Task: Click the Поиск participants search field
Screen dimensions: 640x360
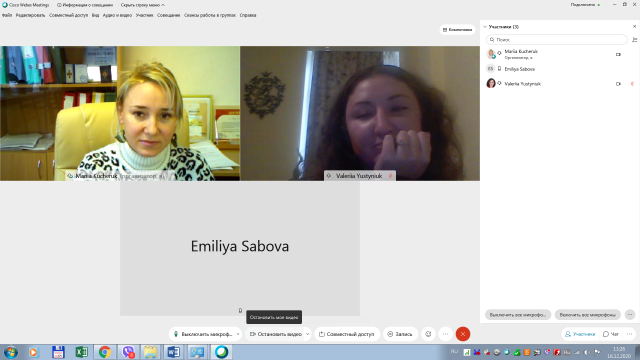Action: click(x=557, y=40)
